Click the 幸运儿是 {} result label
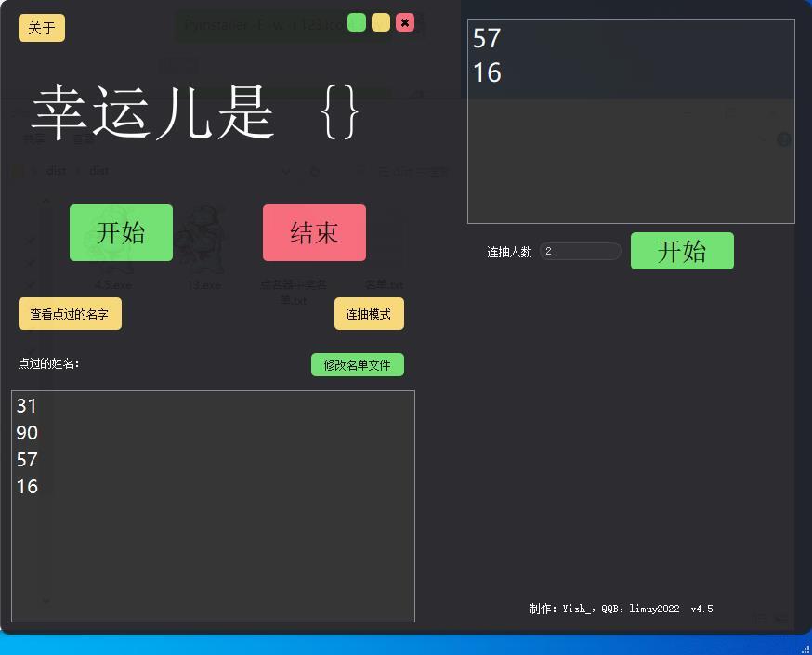The height and width of the screenshot is (655, 812). pos(195,112)
